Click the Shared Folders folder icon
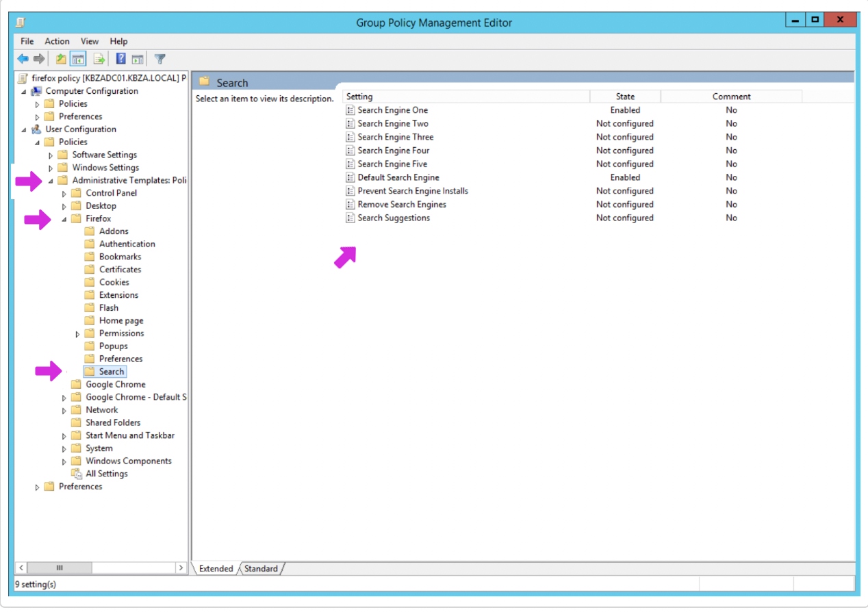This screenshot has height=612, width=868. pos(76,423)
